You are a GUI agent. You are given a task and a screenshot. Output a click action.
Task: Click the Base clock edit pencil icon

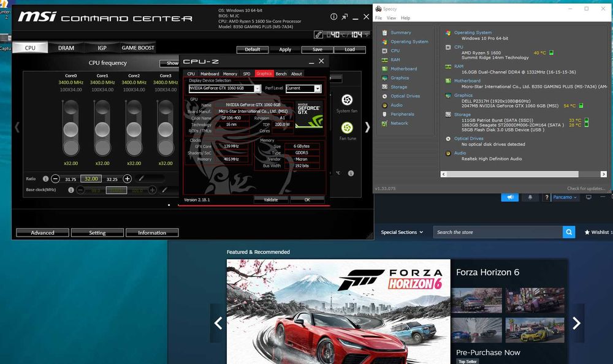164,190
